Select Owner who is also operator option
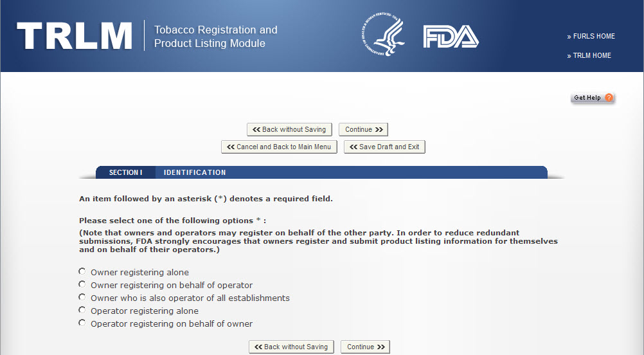The height and width of the screenshot is (355, 644). pyautogui.click(x=82, y=297)
